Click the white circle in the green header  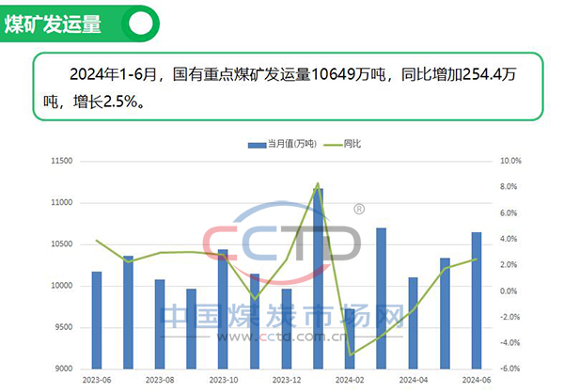pyautogui.click(x=140, y=24)
